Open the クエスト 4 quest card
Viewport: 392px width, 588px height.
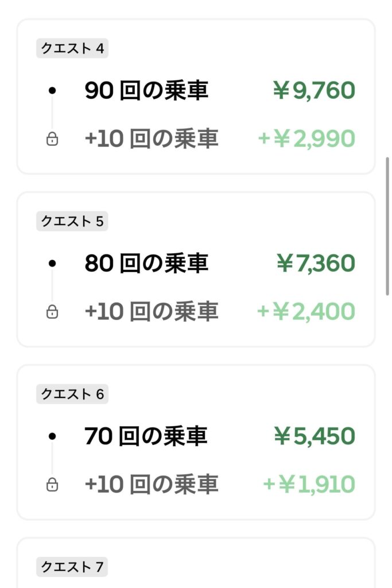point(196,95)
